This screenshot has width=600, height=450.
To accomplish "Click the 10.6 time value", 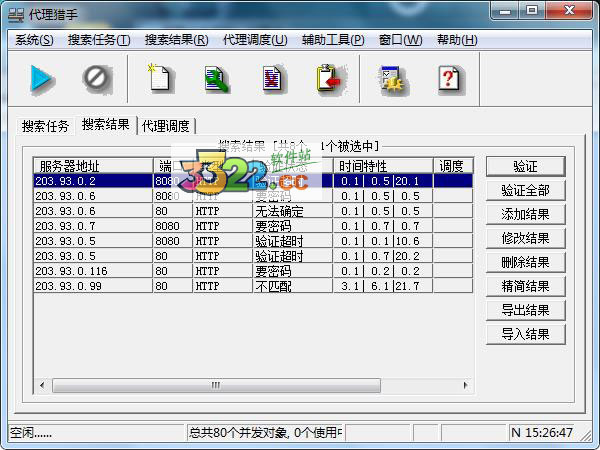I will pyautogui.click(x=407, y=241).
